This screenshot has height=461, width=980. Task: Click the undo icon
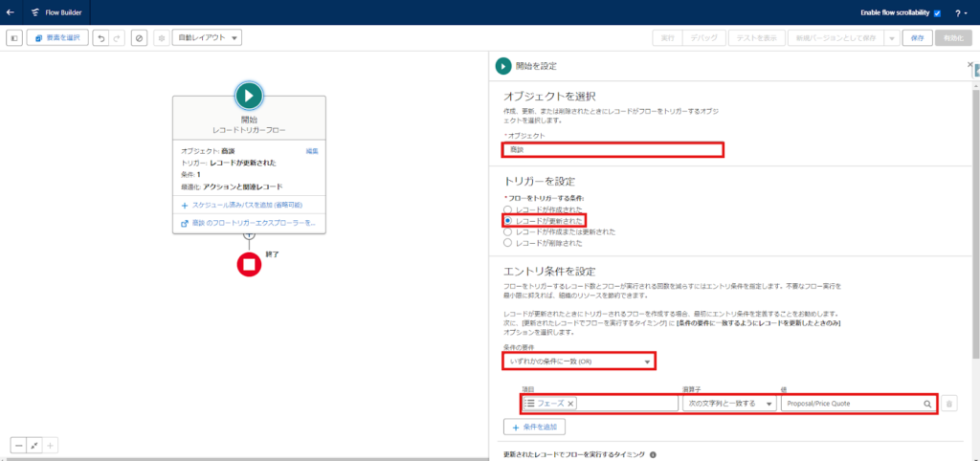point(100,37)
